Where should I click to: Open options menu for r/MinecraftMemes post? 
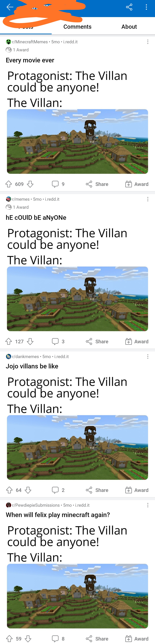[x=148, y=42]
